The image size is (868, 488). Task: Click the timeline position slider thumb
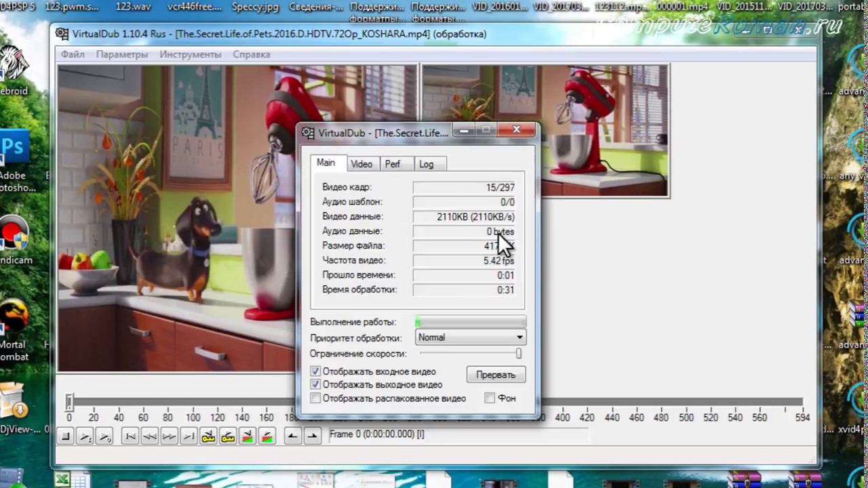click(69, 402)
